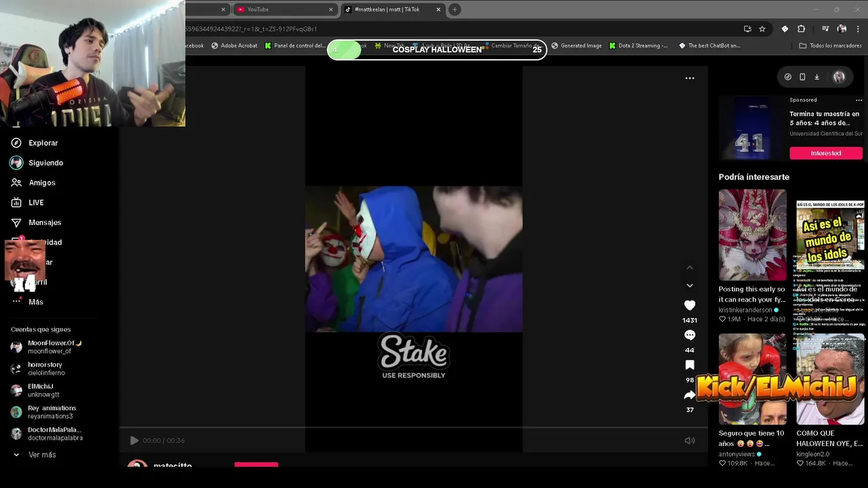Click the TikTok coins icon in top pill
868x488 pixels.
[787, 77]
